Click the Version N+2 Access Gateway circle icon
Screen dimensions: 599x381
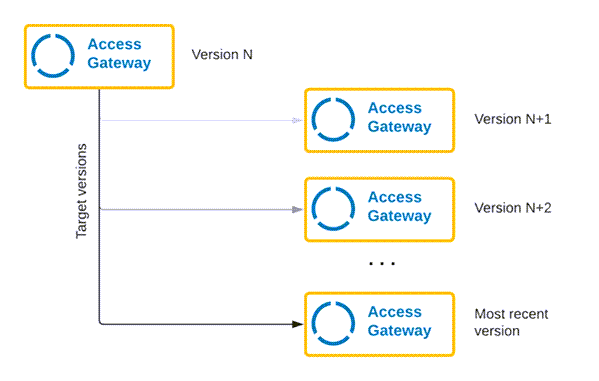tap(333, 209)
